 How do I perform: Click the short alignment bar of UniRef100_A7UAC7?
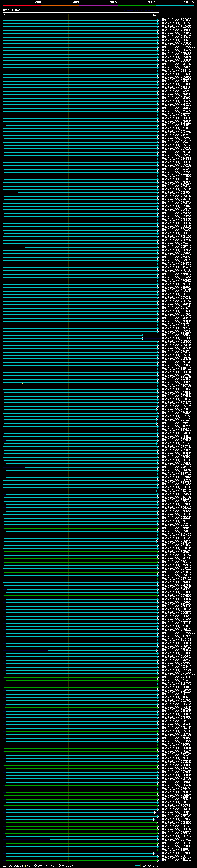tap(103, 650)
